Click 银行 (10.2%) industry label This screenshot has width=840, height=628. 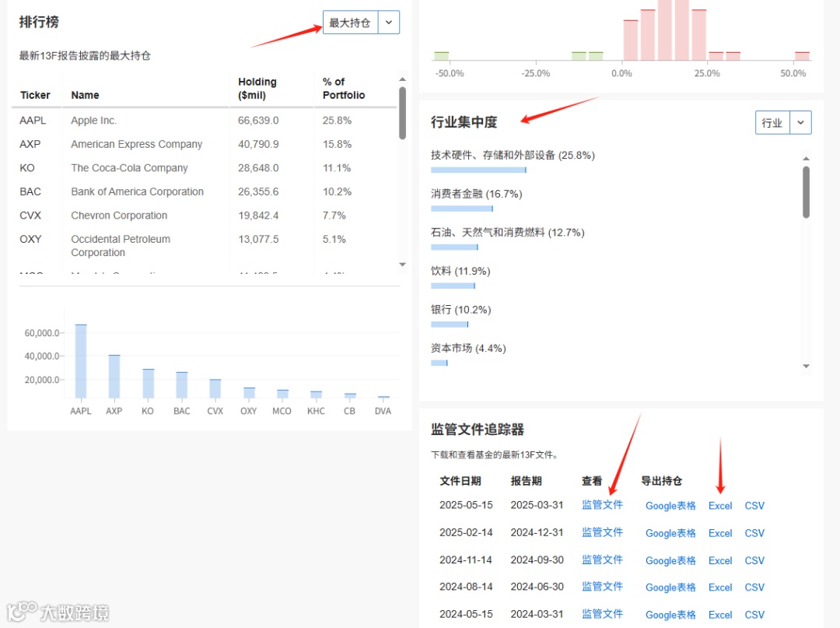click(460, 310)
